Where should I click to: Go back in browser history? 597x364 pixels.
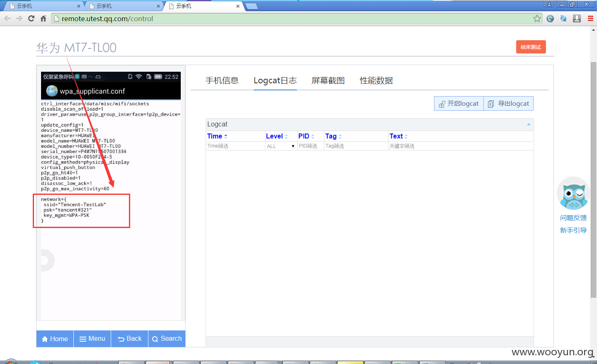(x=7, y=18)
